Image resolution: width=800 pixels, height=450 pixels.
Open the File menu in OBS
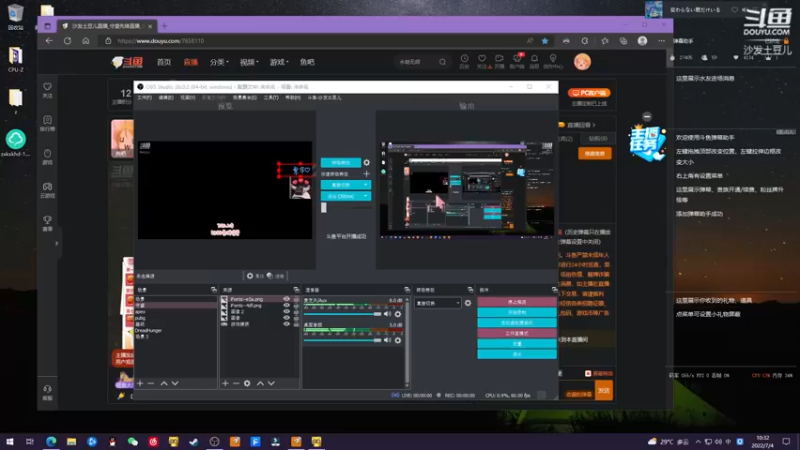pyautogui.click(x=144, y=97)
